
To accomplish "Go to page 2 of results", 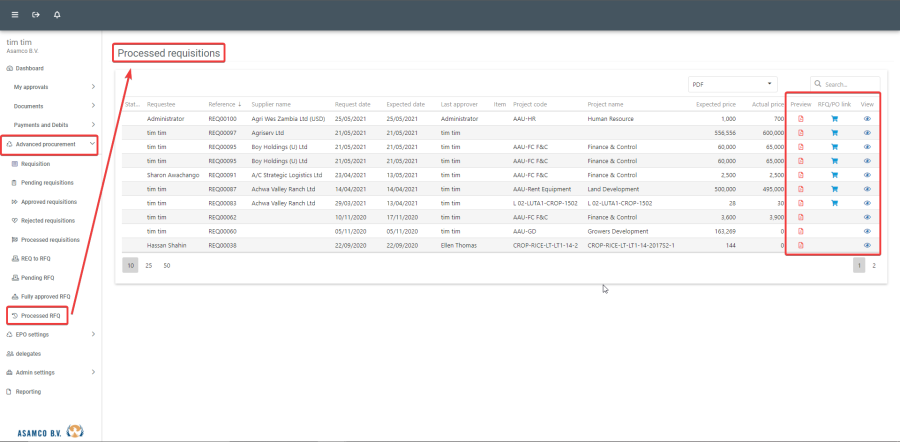I will pos(874,266).
